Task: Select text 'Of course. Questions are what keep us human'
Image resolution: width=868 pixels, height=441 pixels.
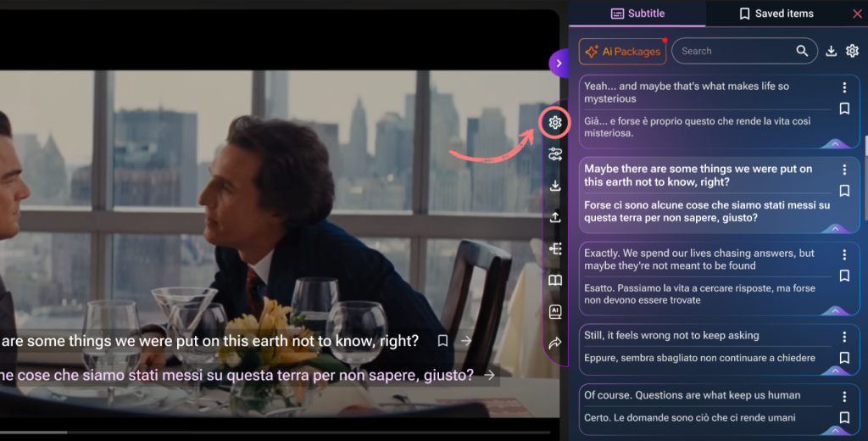Action: pyautogui.click(x=693, y=395)
